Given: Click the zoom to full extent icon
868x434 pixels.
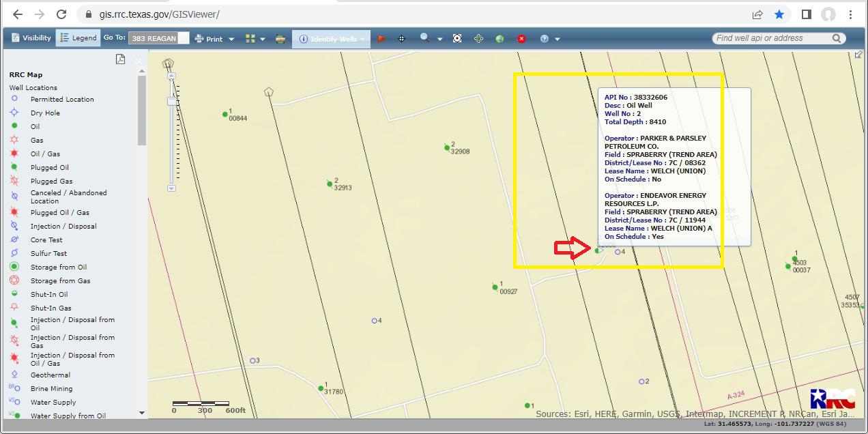Looking at the screenshot, I should [x=457, y=39].
